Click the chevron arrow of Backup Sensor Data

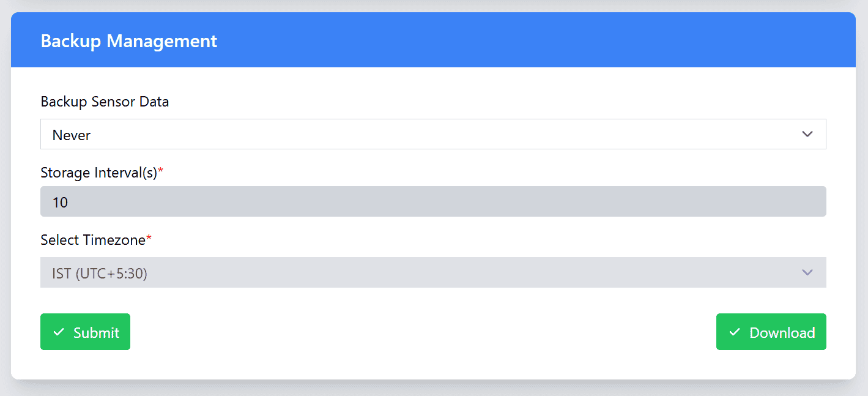coord(807,134)
